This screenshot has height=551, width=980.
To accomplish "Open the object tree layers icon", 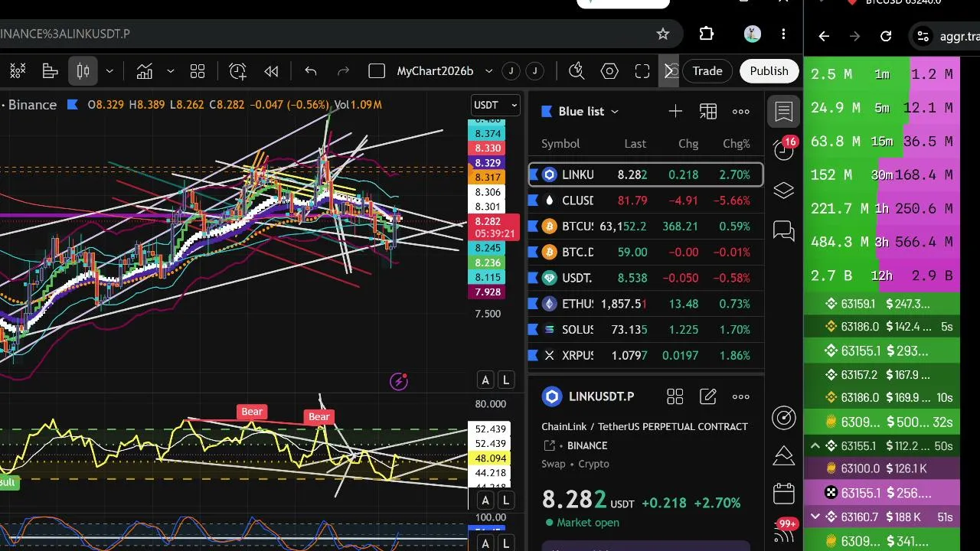I will pyautogui.click(x=784, y=191).
